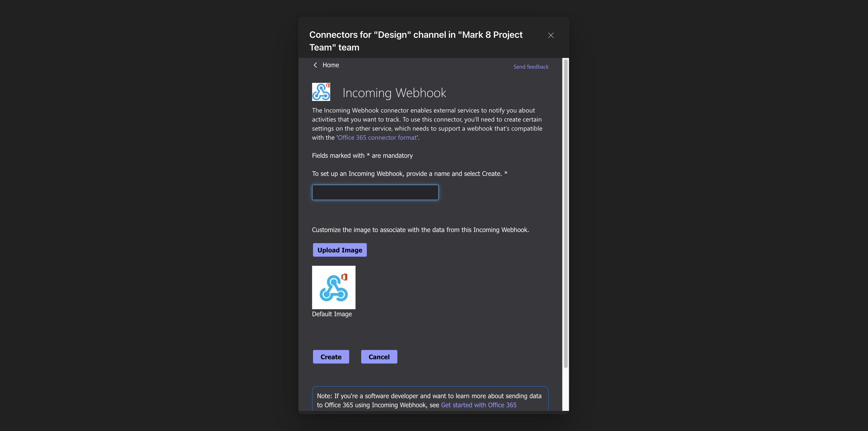Click the Upload Image button
This screenshot has height=431, width=868.
(340, 250)
